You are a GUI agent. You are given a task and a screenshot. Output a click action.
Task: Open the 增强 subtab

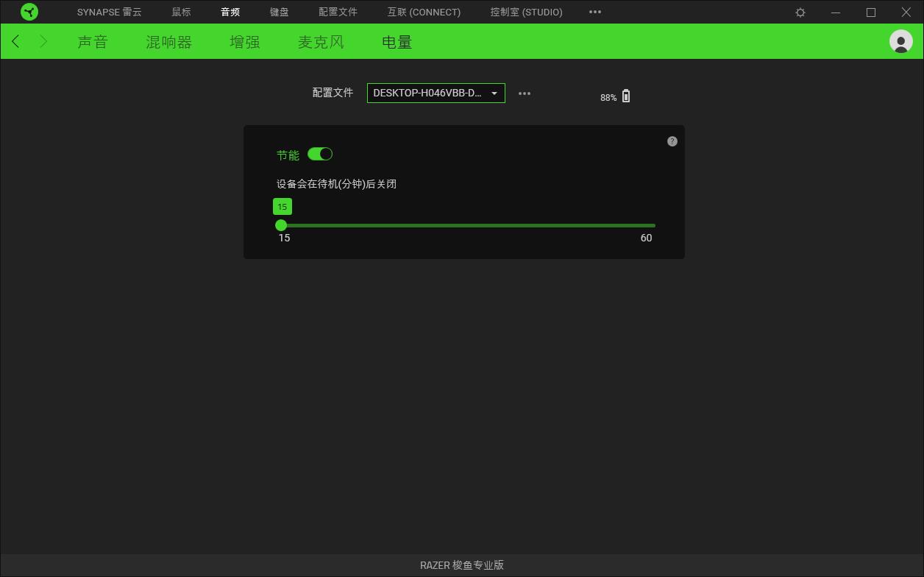(245, 42)
